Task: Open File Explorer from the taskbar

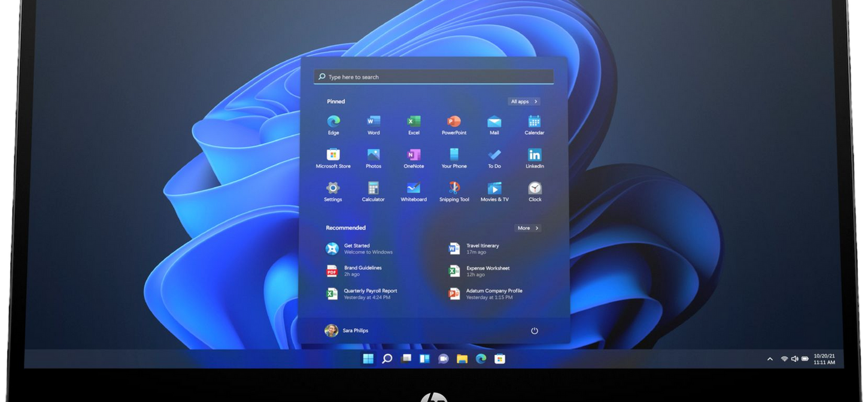Action: [462, 359]
